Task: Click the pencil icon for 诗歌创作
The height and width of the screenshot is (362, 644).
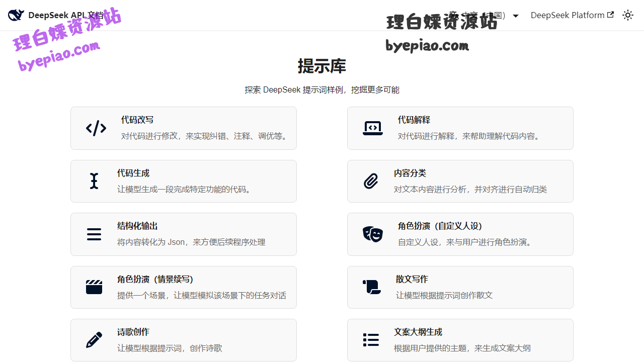Action: 94,340
